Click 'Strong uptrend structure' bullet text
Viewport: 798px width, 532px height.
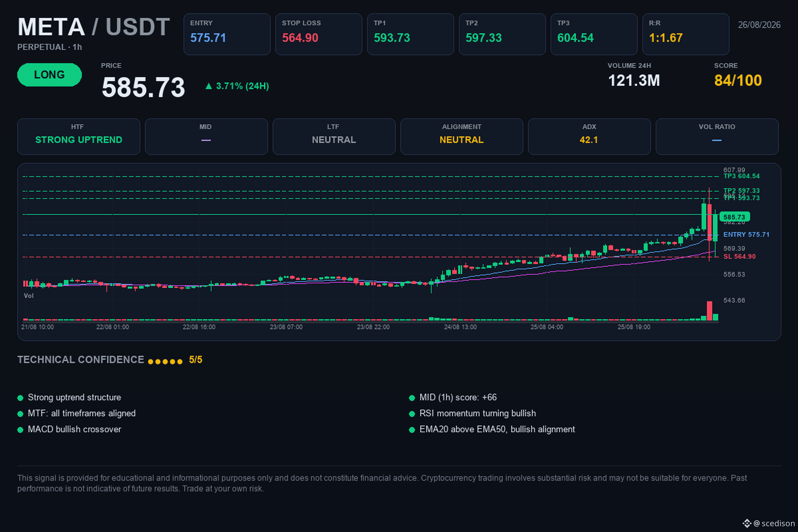[x=74, y=397]
